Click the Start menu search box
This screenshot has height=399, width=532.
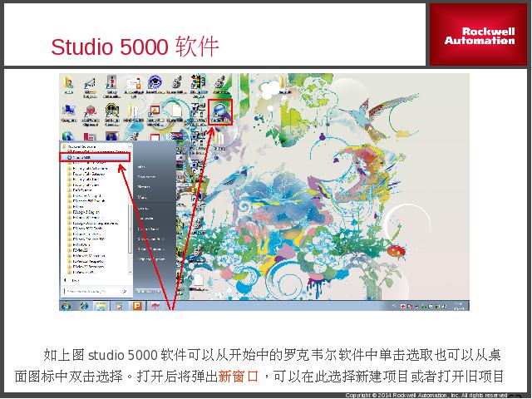tap(96, 292)
